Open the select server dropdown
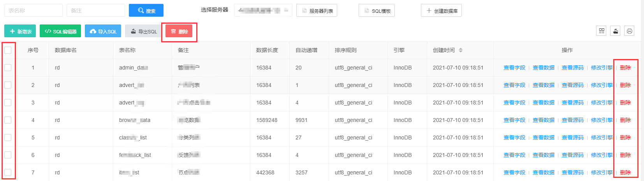 pyautogui.click(x=263, y=10)
